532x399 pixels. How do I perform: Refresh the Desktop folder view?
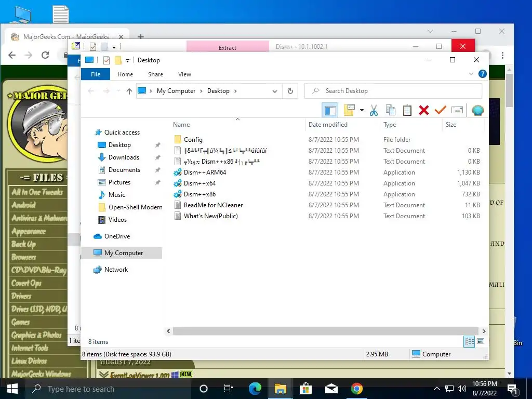(290, 91)
